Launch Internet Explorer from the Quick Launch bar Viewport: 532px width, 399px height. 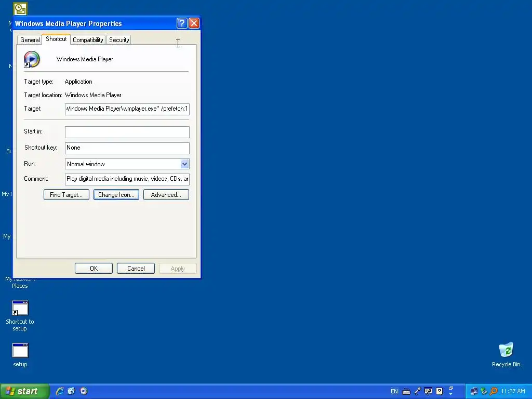click(60, 391)
